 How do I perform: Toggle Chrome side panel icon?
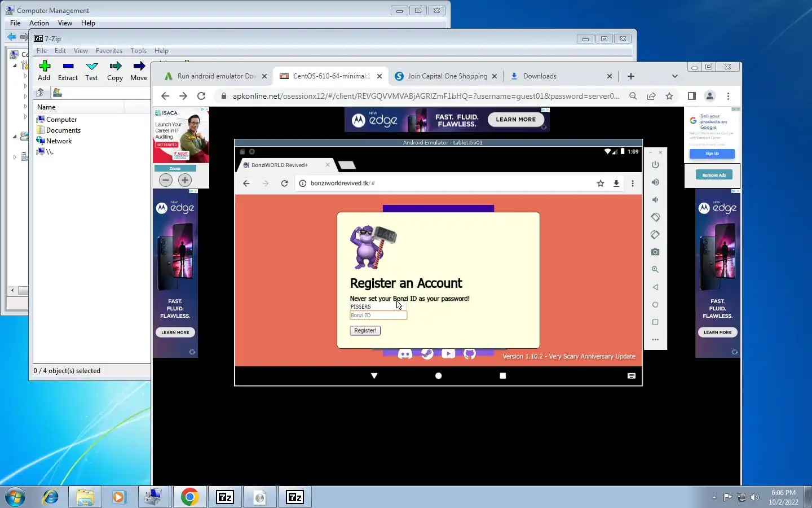(692, 96)
